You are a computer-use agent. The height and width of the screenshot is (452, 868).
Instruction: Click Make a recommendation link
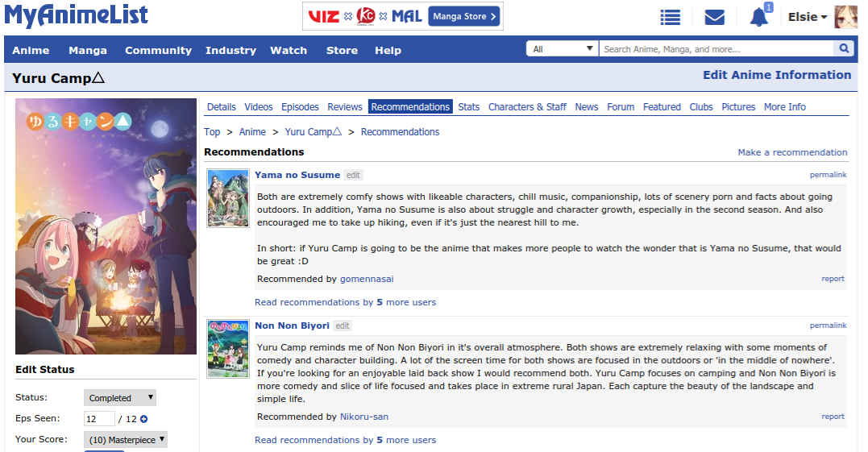pyautogui.click(x=792, y=152)
